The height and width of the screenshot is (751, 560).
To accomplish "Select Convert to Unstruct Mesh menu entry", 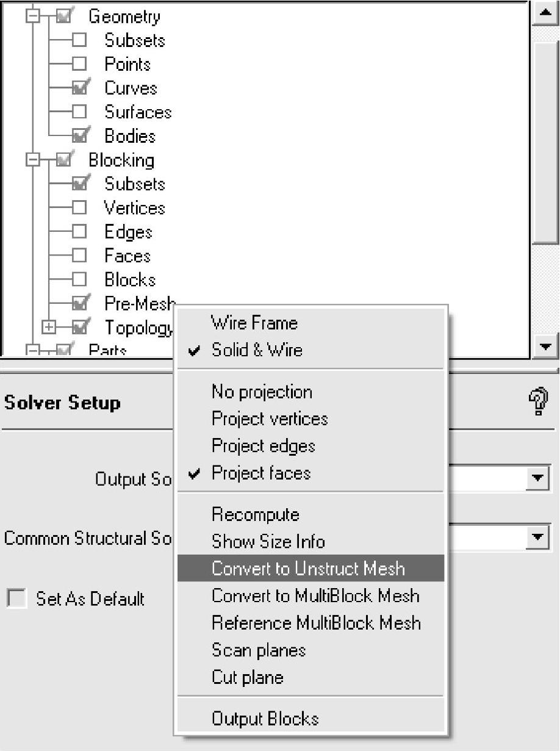I will 308,569.
